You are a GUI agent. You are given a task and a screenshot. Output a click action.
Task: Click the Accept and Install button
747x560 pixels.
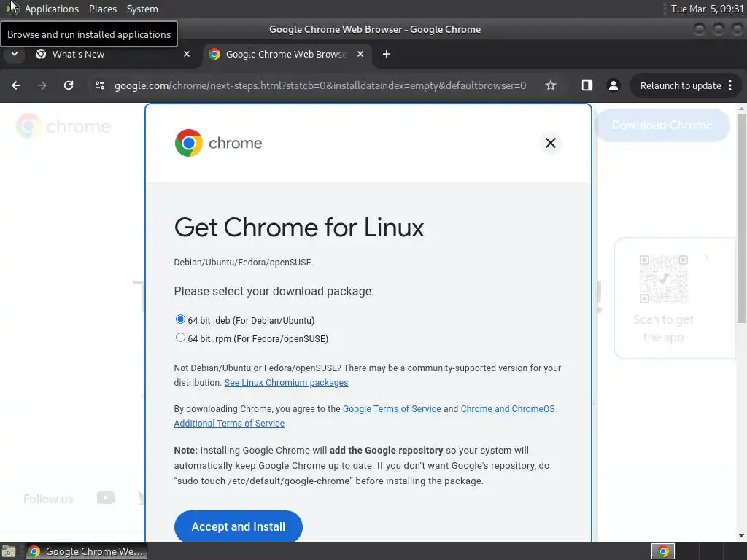point(239,526)
